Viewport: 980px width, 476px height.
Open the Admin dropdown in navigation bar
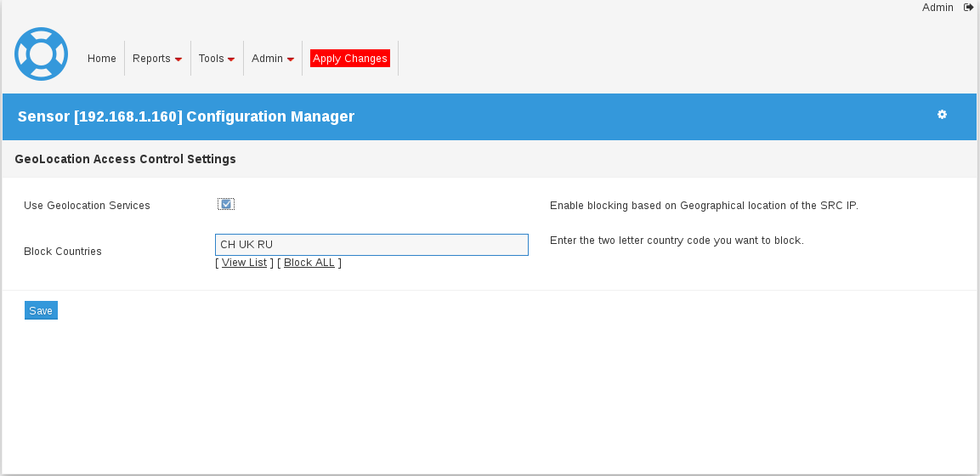[273, 58]
